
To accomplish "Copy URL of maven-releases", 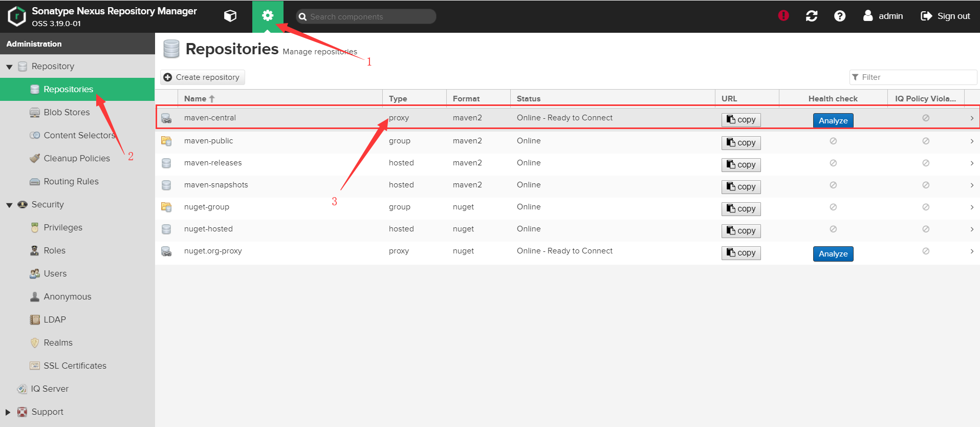I will 741,165.
